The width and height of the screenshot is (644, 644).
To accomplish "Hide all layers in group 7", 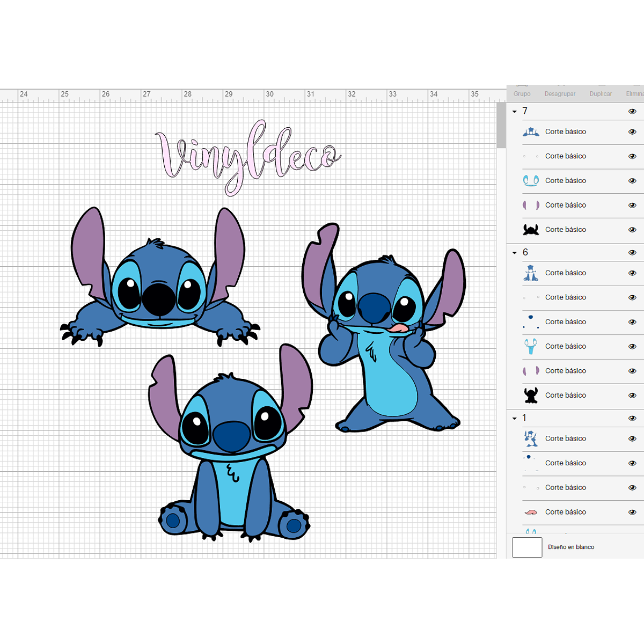I will coord(633,111).
